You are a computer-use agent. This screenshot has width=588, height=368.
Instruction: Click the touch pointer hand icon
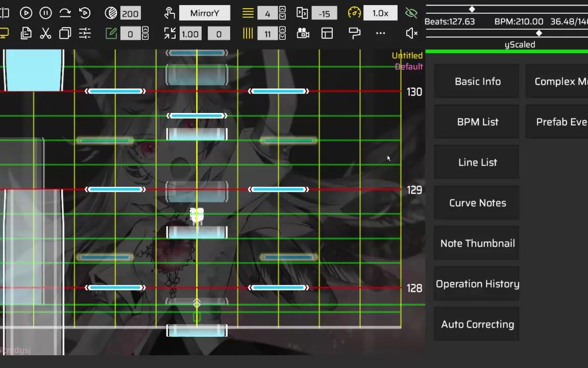169,13
